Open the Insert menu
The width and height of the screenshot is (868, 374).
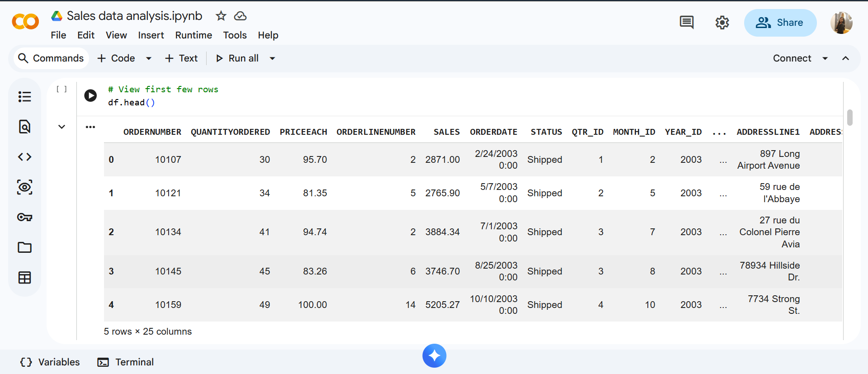tap(151, 35)
